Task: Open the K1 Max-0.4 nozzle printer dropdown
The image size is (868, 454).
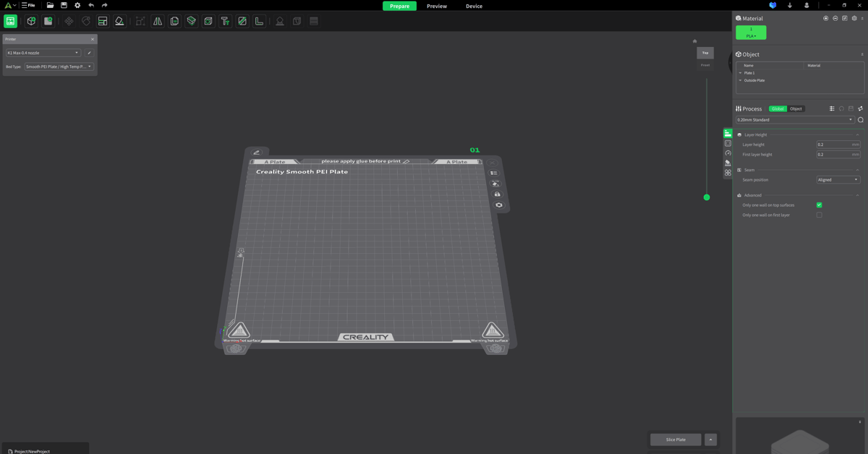Action: pyautogui.click(x=43, y=53)
